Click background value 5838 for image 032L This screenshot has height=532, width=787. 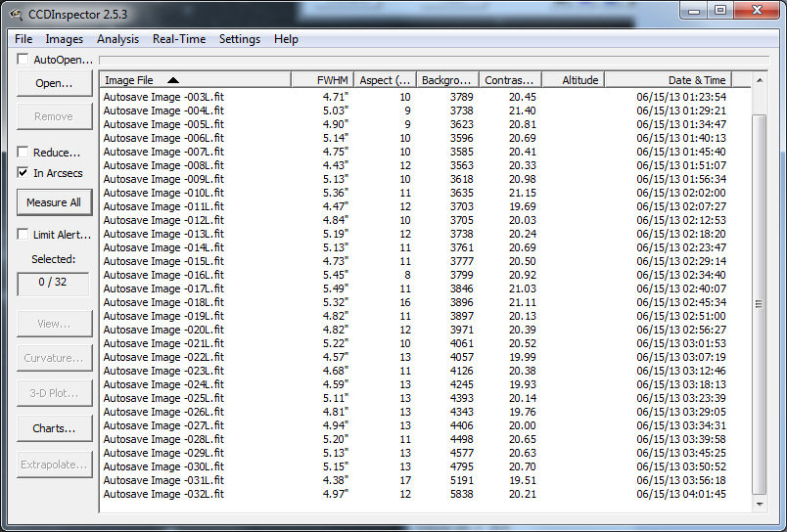tap(462, 494)
